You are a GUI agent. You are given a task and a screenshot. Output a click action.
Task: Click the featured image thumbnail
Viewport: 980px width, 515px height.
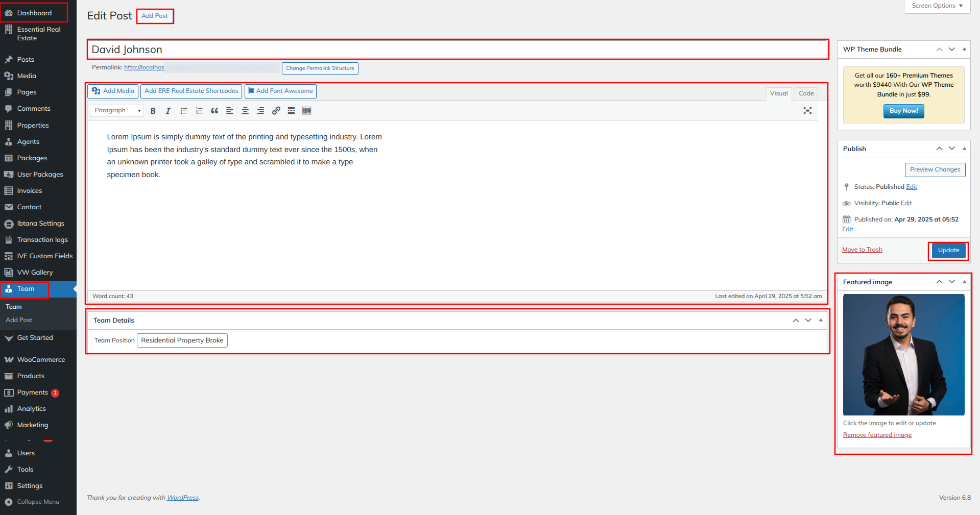[903, 355]
